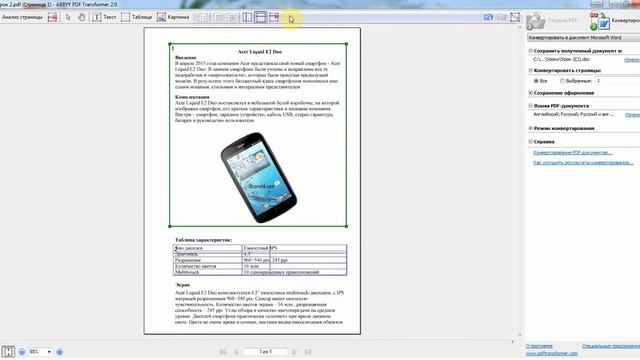
Task: Click the change link next to the languages list
Action: (633, 115)
